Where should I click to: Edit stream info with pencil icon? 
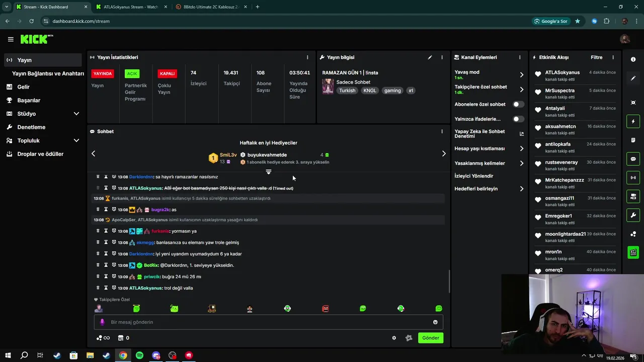pyautogui.click(x=430, y=57)
